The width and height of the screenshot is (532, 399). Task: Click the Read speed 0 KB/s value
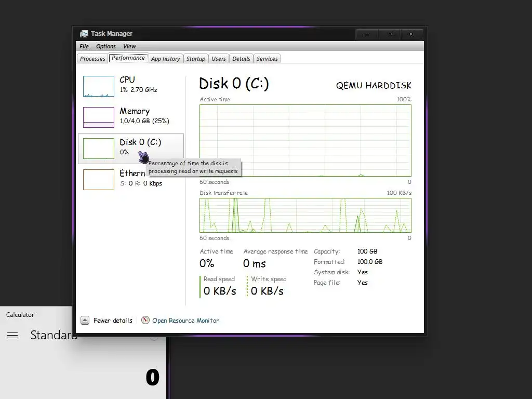[x=220, y=291]
